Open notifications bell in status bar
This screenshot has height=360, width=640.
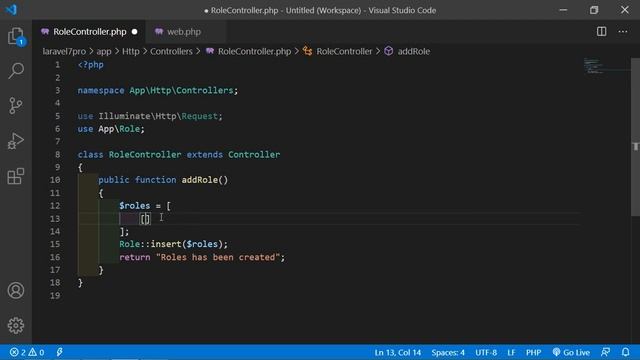click(x=625, y=352)
